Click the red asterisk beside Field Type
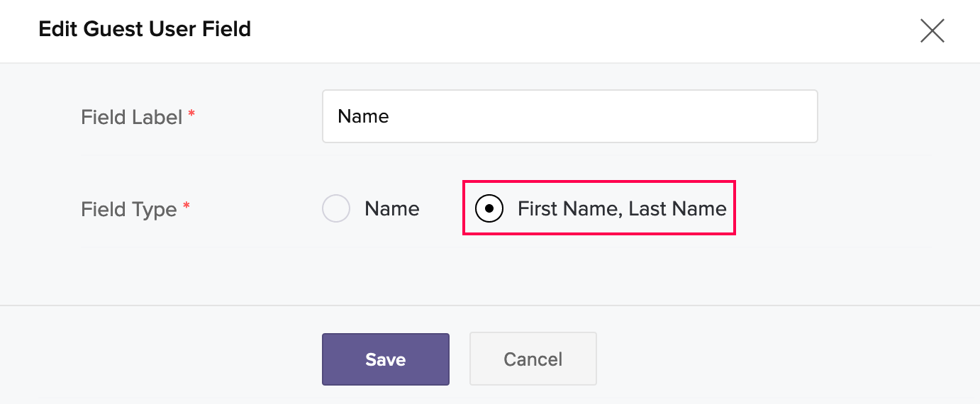Screen dimensions: 980x404 click(186, 207)
